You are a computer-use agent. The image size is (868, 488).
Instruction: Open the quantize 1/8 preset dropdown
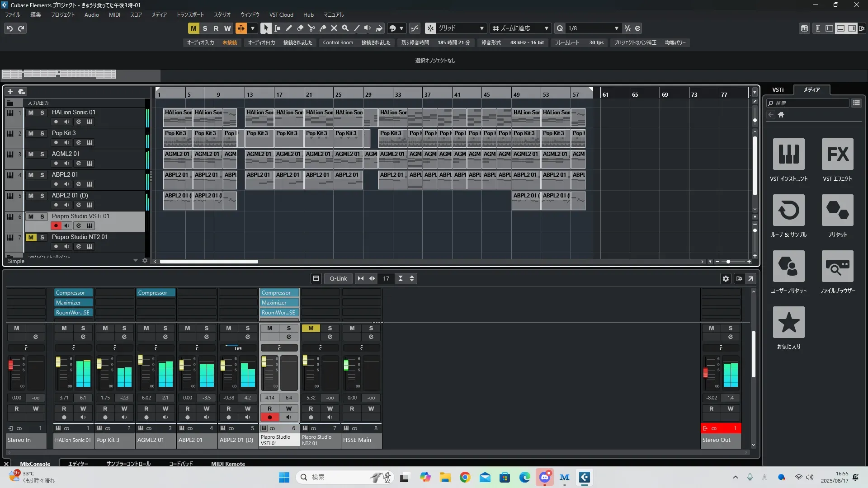(x=616, y=28)
